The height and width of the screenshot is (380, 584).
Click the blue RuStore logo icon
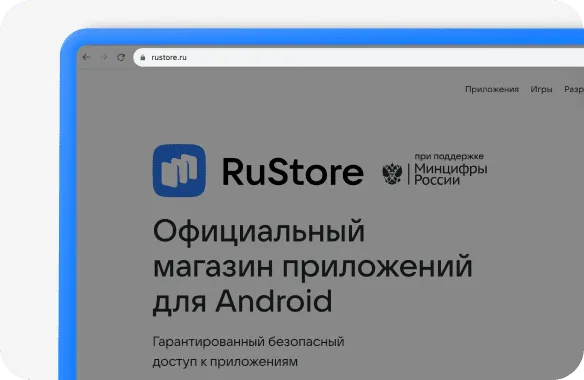(x=179, y=170)
